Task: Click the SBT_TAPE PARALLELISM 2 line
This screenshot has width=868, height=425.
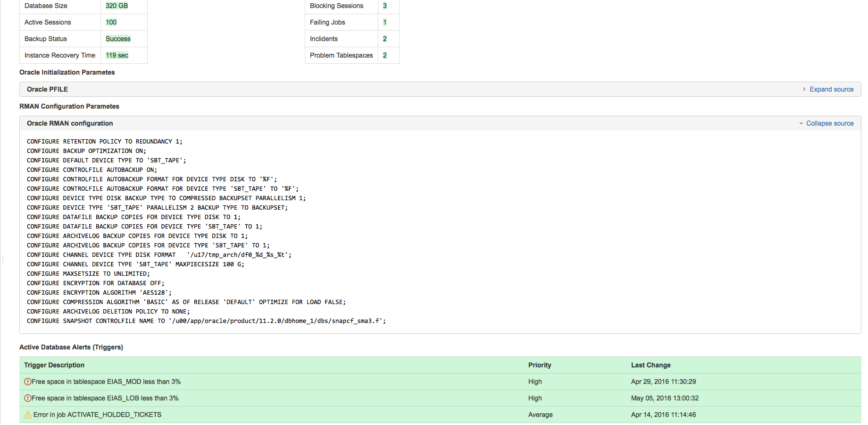Action: coord(157,208)
